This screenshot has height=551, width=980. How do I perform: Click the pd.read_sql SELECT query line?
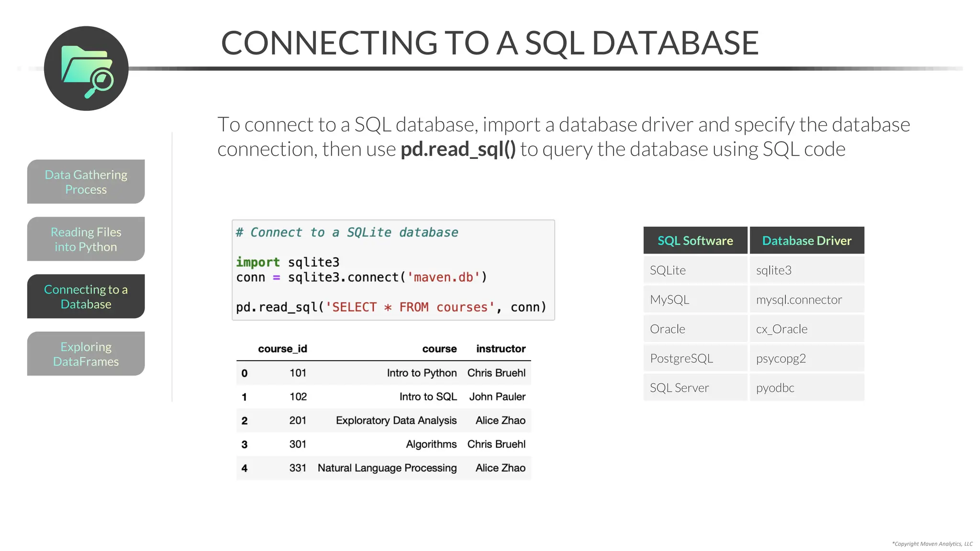pyautogui.click(x=391, y=307)
